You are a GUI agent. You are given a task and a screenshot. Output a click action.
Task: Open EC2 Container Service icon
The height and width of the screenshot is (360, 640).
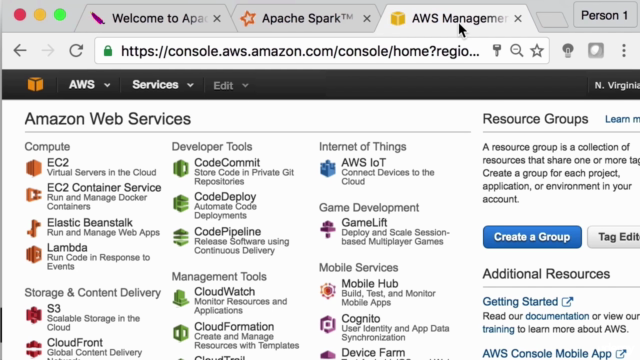click(34, 195)
